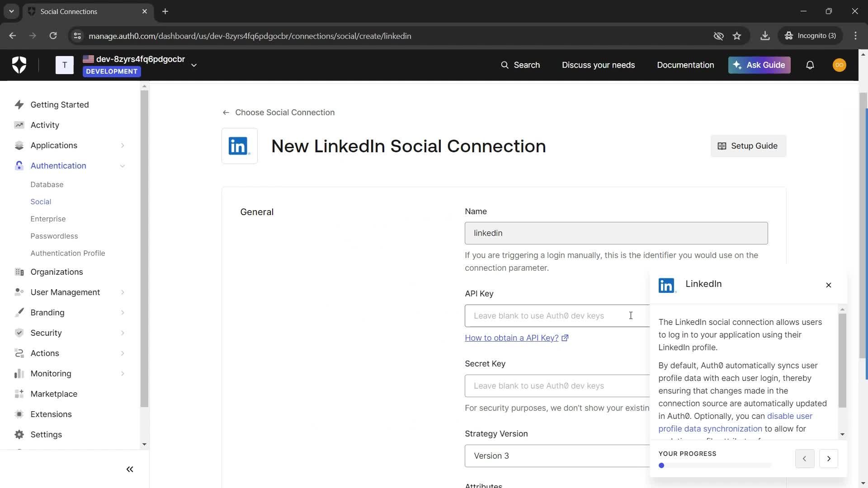Open Database connections
Viewport: 868px width, 488px height.
[x=47, y=184]
